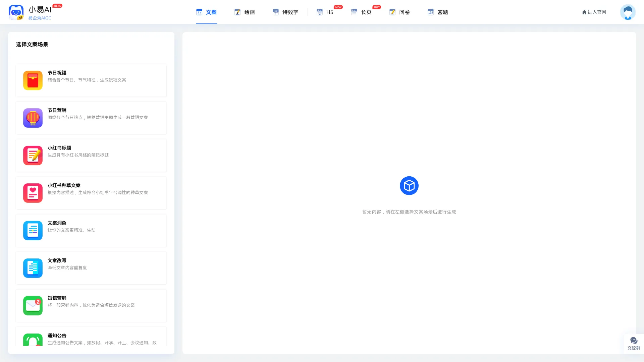Click the 小易AI brand name text

[x=40, y=10]
